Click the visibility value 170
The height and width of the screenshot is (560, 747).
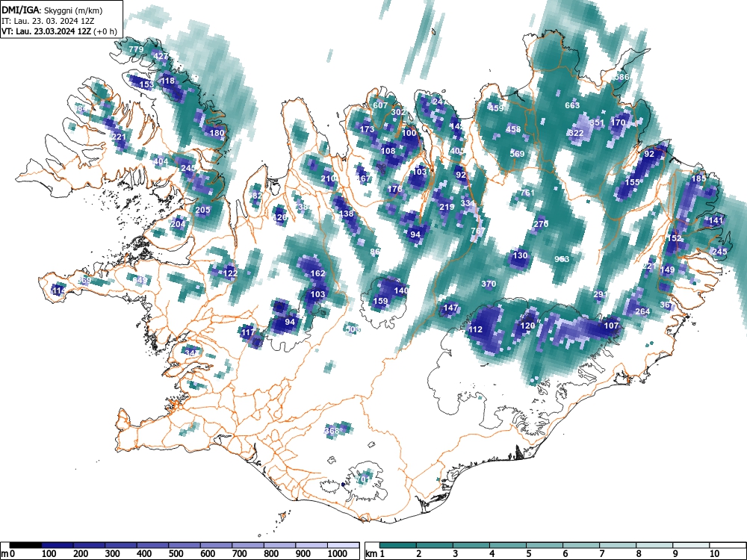coord(618,123)
